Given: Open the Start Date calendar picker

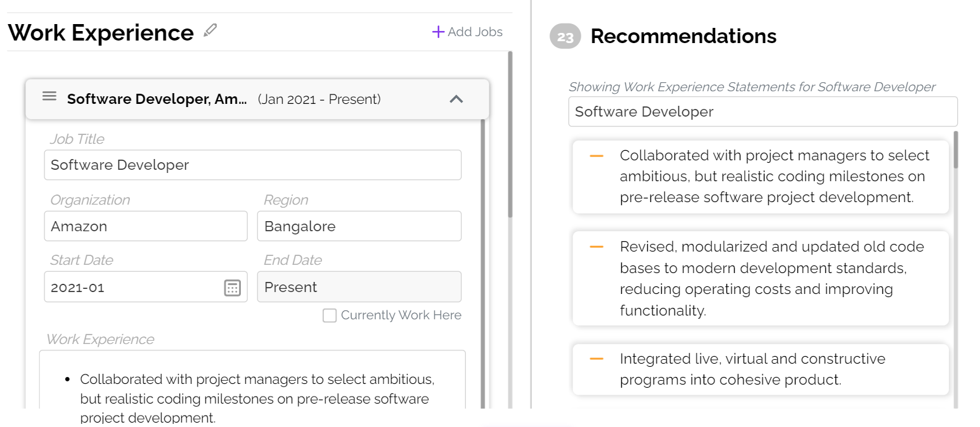Looking at the screenshot, I should pyautogui.click(x=233, y=288).
